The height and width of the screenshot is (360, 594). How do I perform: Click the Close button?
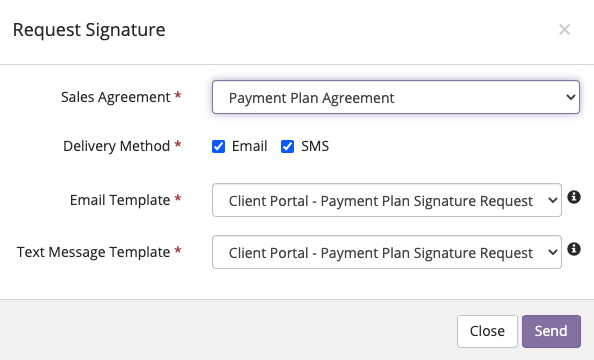click(x=487, y=331)
